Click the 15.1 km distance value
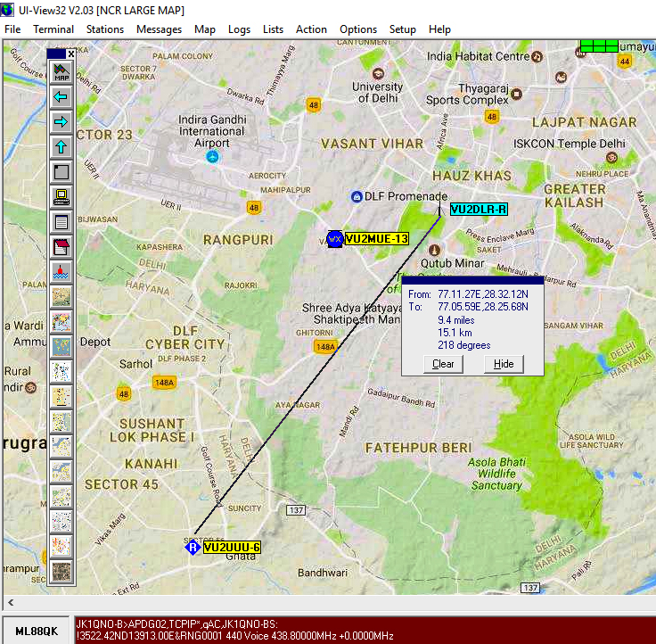 tap(455, 333)
